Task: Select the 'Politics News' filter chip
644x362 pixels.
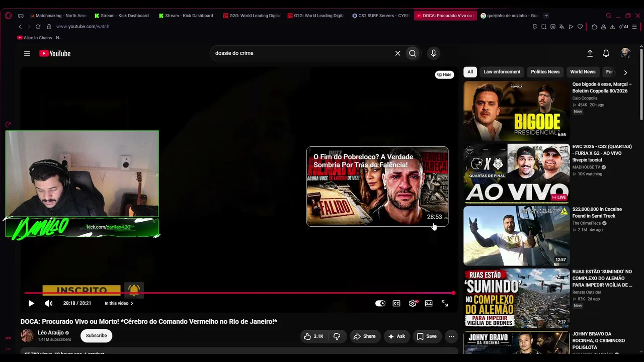Action: (x=545, y=72)
